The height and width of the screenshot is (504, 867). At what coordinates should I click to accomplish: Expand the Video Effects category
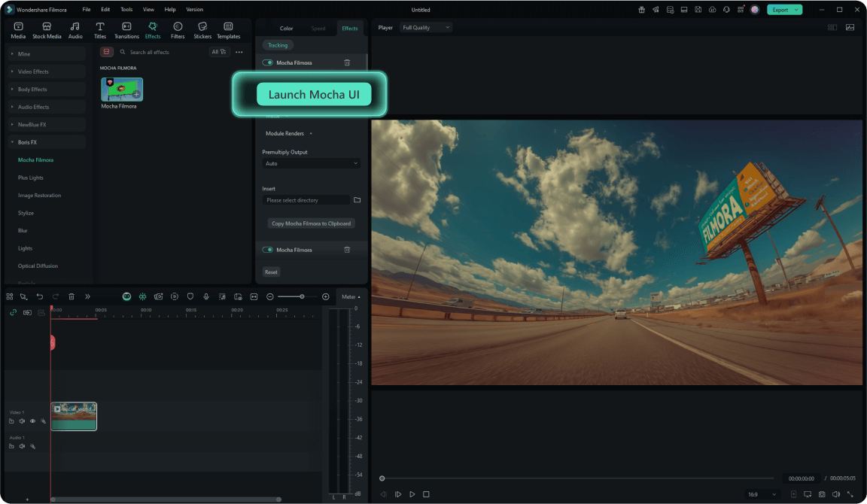(47, 71)
